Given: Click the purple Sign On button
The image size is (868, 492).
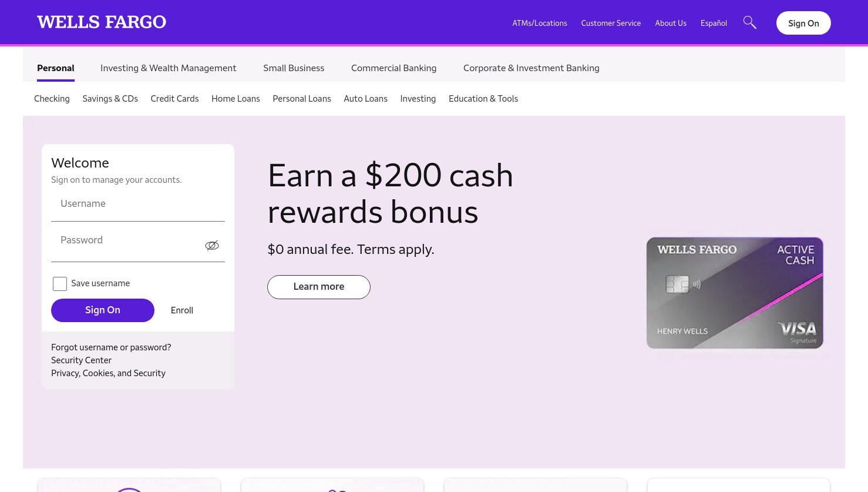Looking at the screenshot, I should (103, 310).
